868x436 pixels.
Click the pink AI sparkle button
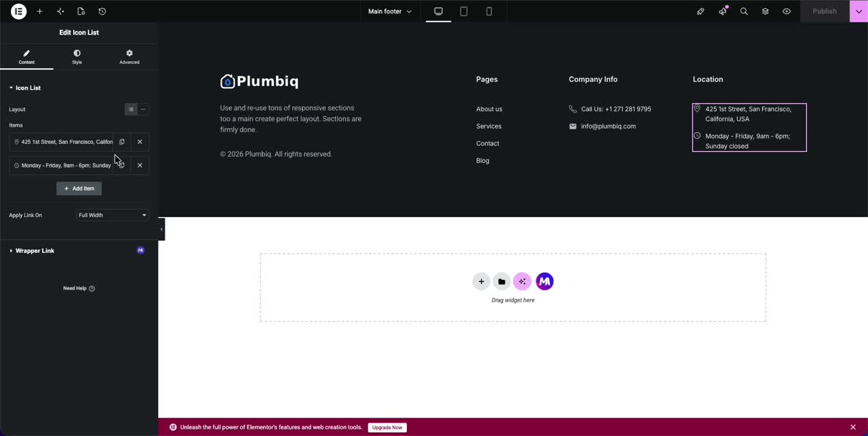522,281
